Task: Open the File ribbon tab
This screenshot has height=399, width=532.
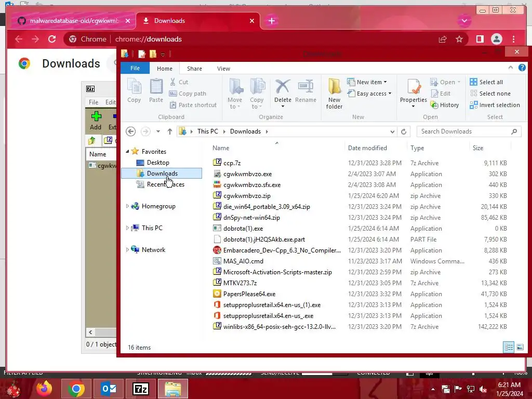Action: 135,68
